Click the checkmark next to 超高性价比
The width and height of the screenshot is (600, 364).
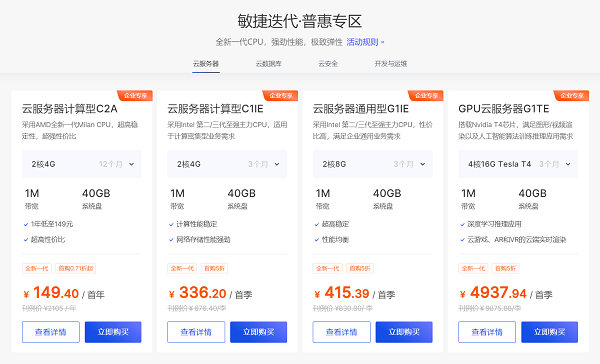pyautogui.click(x=26, y=240)
